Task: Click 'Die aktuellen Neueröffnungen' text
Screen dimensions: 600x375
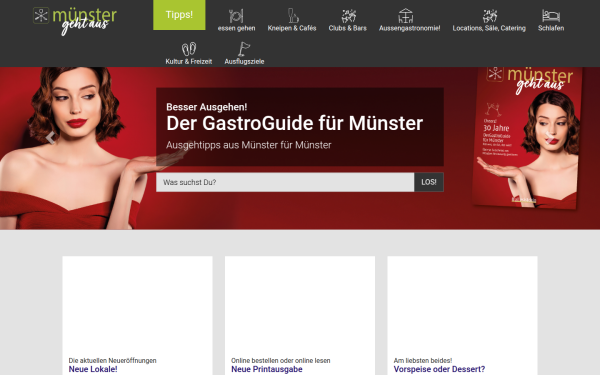Action: (x=112, y=360)
